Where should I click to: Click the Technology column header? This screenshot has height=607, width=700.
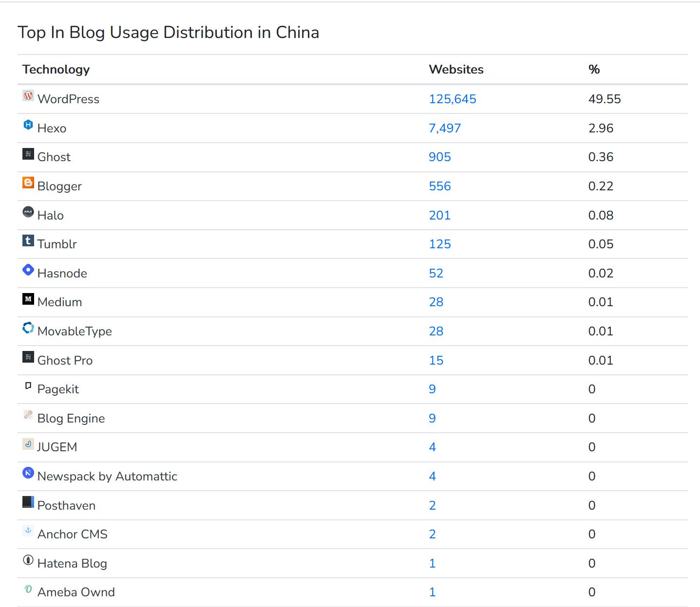pyautogui.click(x=56, y=70)
